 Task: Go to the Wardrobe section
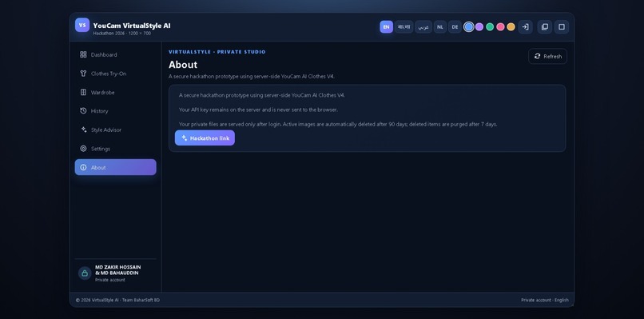(115, 93)
